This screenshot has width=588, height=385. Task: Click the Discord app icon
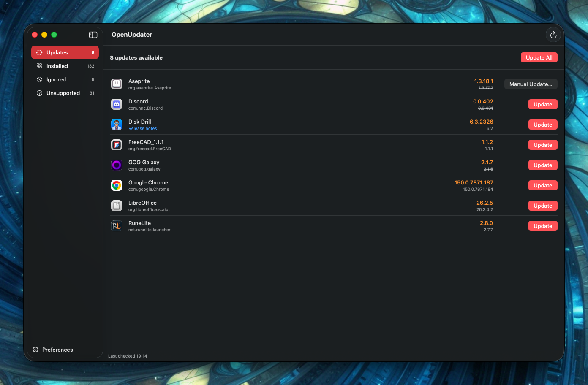coord(117,104)
